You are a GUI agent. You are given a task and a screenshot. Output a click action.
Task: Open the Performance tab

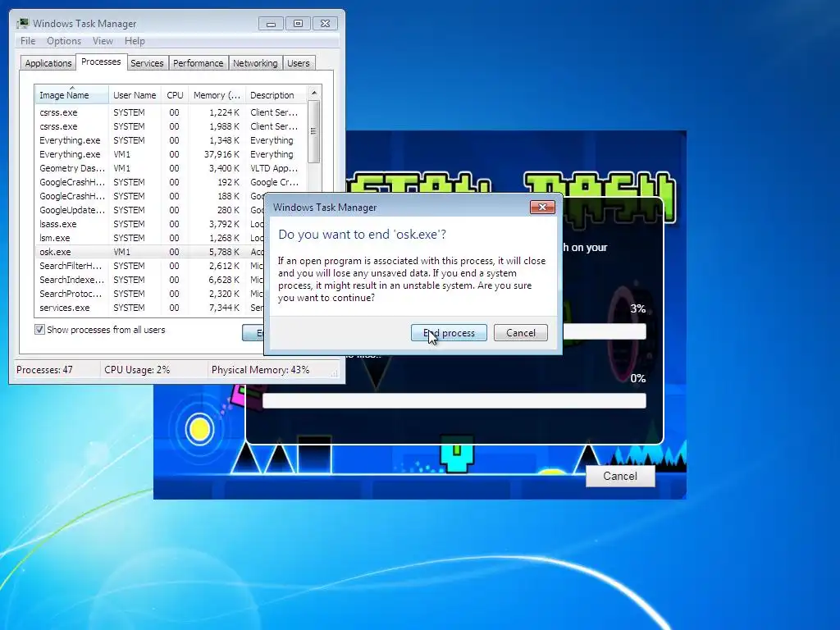point(199,63)
